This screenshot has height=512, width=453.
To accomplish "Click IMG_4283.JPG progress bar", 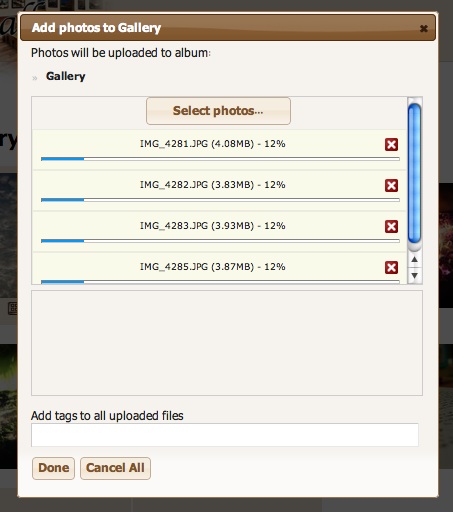I will tap(220, 241).
